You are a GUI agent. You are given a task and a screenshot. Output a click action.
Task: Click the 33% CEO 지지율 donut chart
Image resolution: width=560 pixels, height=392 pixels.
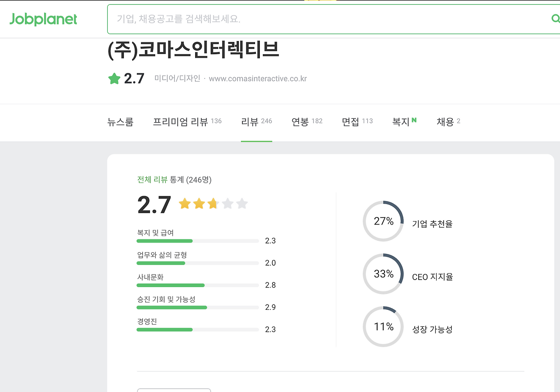tap(383, 274)
